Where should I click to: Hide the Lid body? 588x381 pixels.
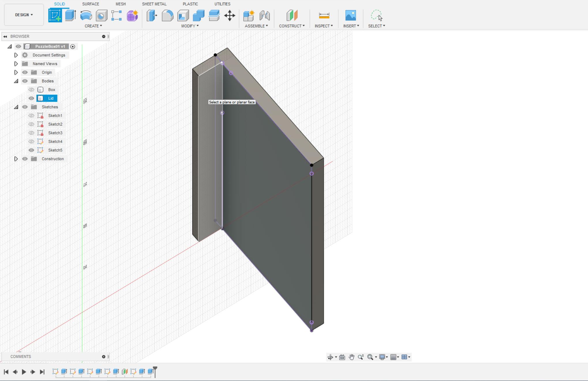31,98
